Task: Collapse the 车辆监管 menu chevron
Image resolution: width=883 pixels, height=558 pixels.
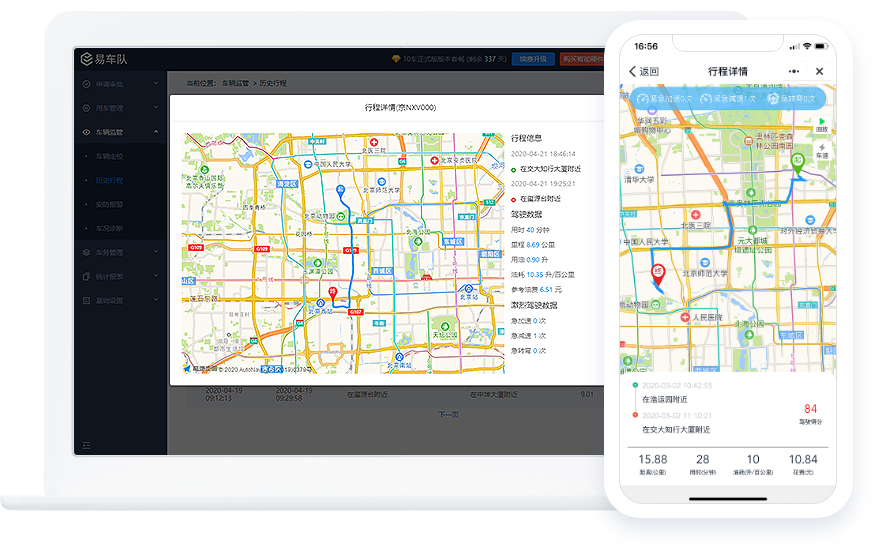Action: [156, 132]
